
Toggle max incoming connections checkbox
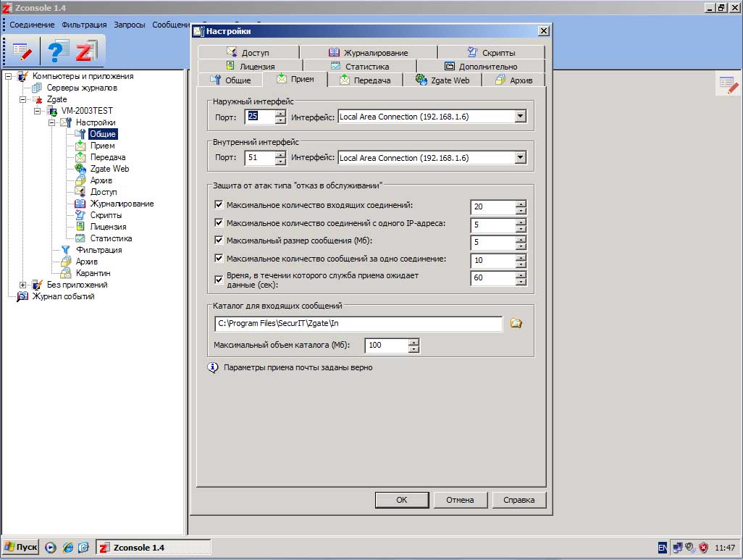pos(219,205)
